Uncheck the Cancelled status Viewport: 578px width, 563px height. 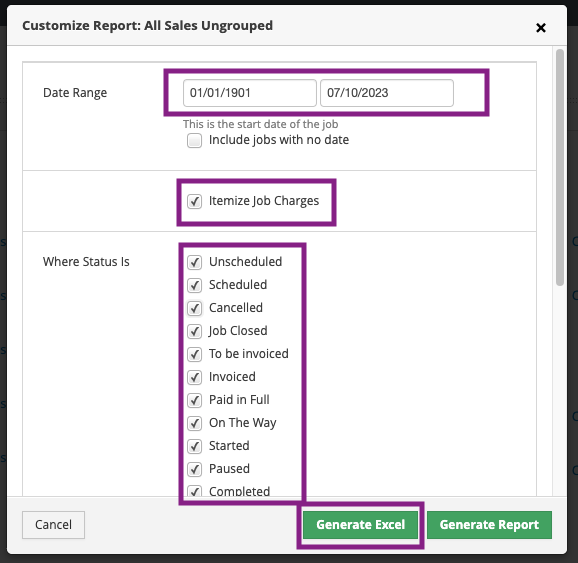[x=194, y=308]
